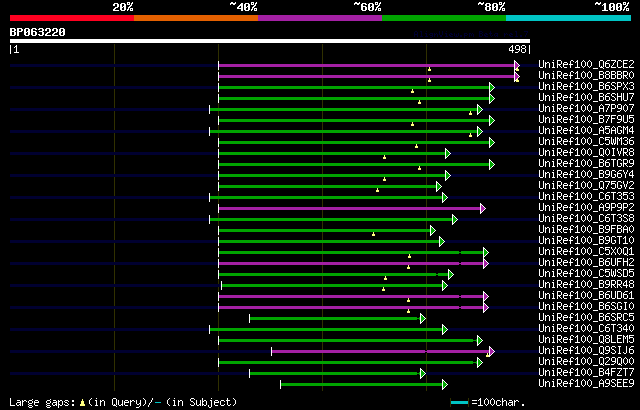Click the cyan 100char scale bar

pos(459,403)
